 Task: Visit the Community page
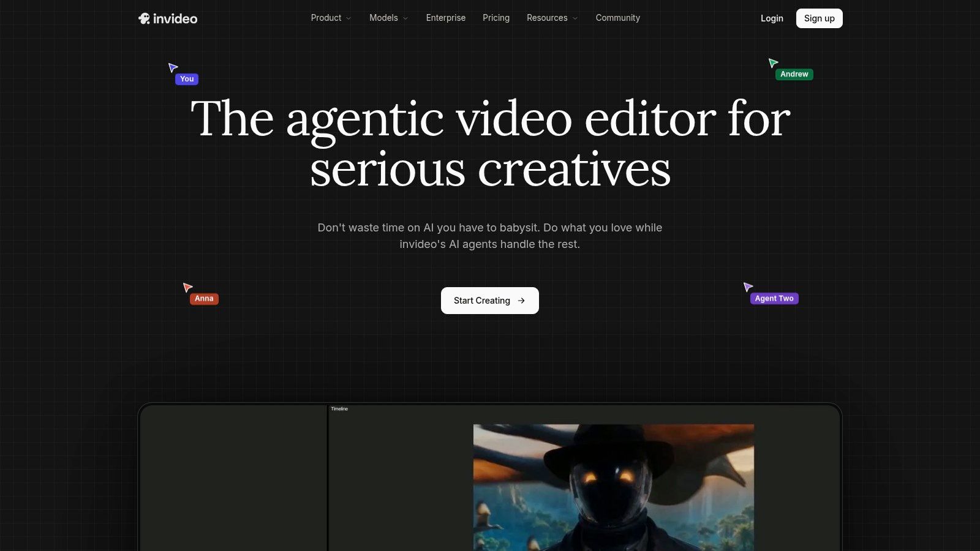pos(618,18)
